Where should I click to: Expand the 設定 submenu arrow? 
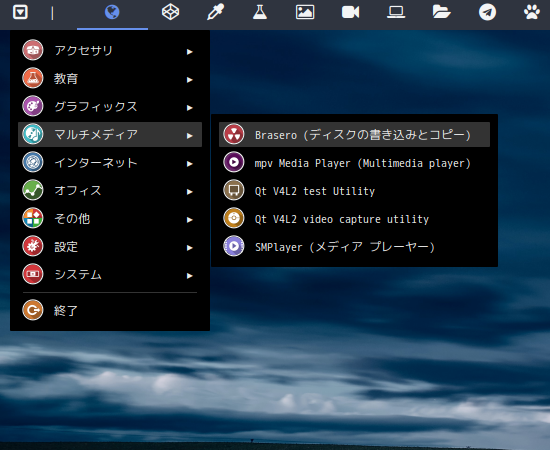click(190, 248)
